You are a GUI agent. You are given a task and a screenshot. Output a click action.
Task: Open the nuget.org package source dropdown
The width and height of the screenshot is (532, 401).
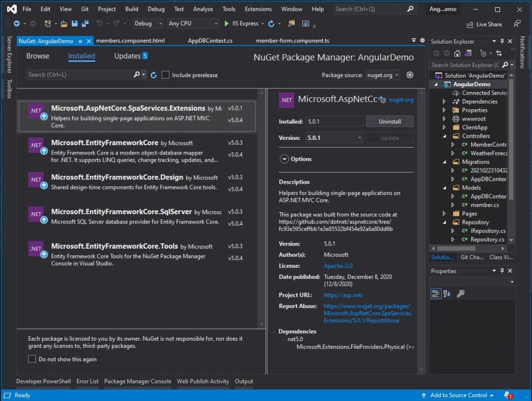coord(382,75)
